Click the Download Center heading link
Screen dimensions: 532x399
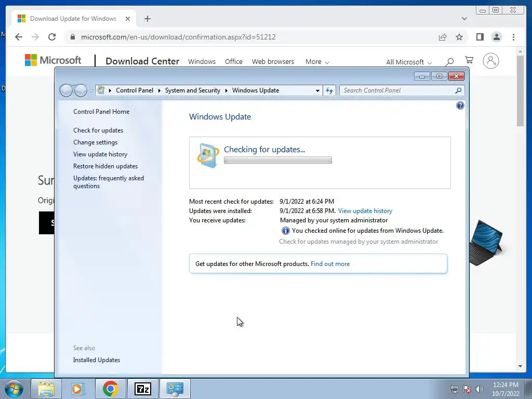point(142,61)
